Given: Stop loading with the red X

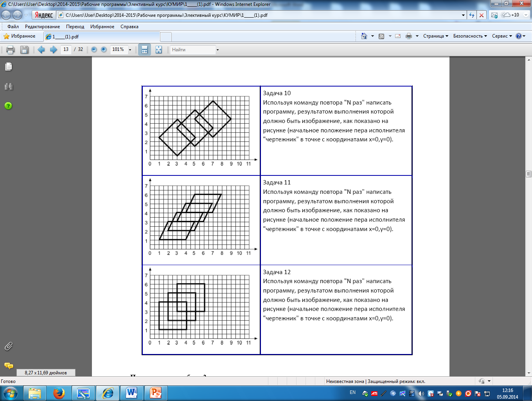Looking at the screenshot, I should coord(482,15).
